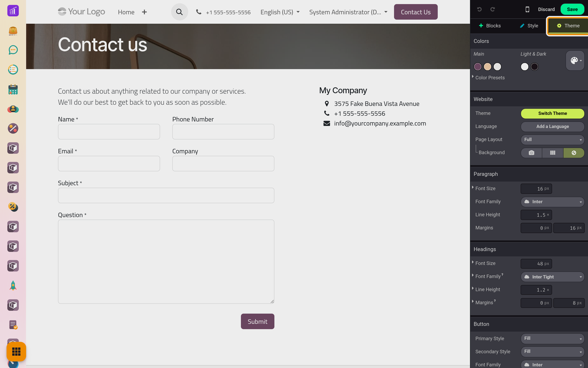Click the purple main color swatch

(x=478, y=67)
